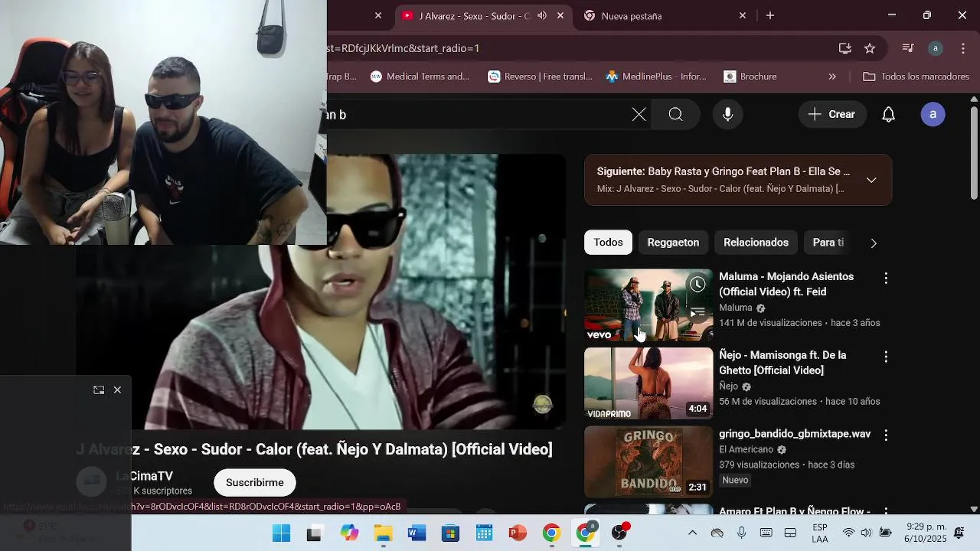980x551 pixels.
Task: Show hidden system tray icons
Action: pyautogui.click(x=692, y=533)
